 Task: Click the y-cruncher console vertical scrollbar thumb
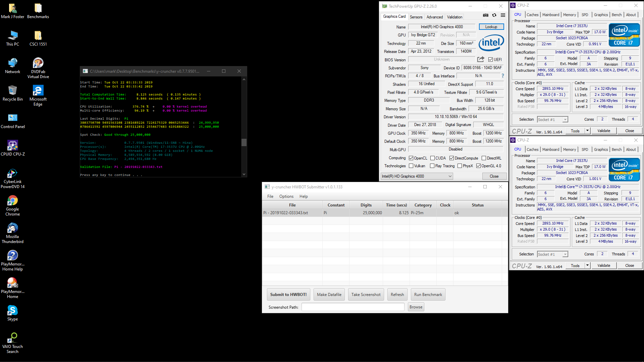coord(244,142)
